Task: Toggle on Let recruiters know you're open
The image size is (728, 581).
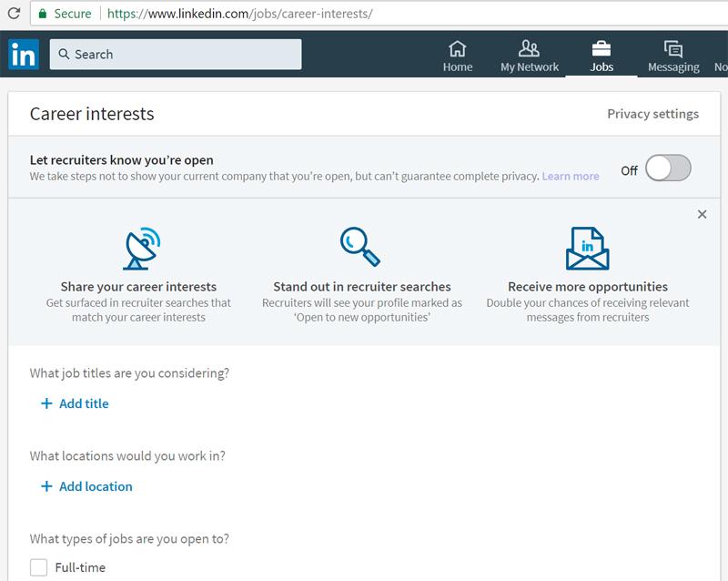Action: (x=668, y=168)
